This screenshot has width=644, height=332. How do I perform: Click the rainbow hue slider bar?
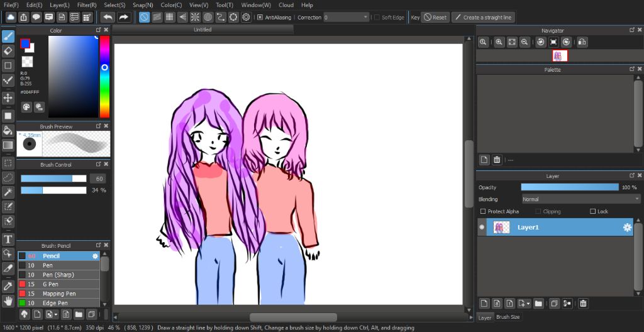(104, 77)
